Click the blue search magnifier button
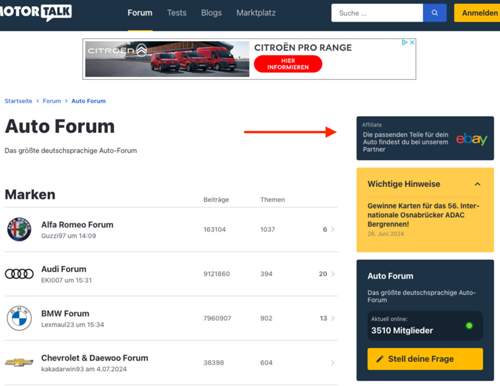This screenshot has height=386, width=500. coord(435,13)
